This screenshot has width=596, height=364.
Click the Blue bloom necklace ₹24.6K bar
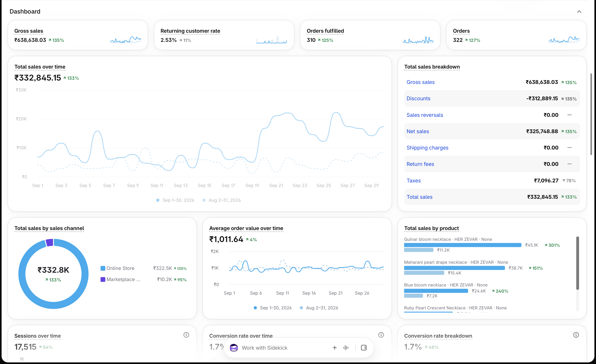(436, 291)
